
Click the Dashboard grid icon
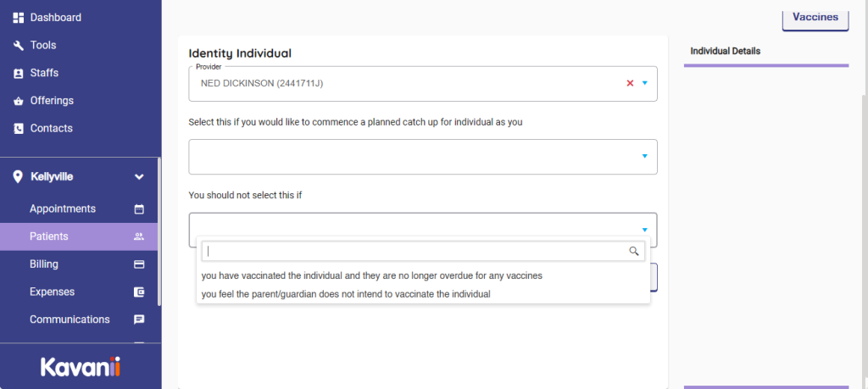18,17
